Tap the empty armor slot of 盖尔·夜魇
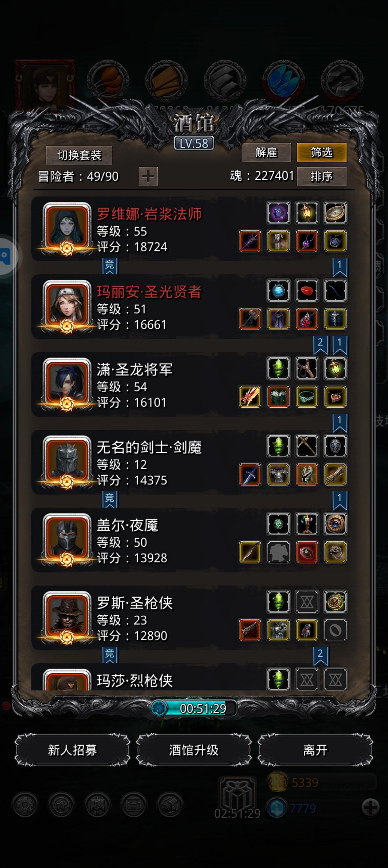 point(278,552)
